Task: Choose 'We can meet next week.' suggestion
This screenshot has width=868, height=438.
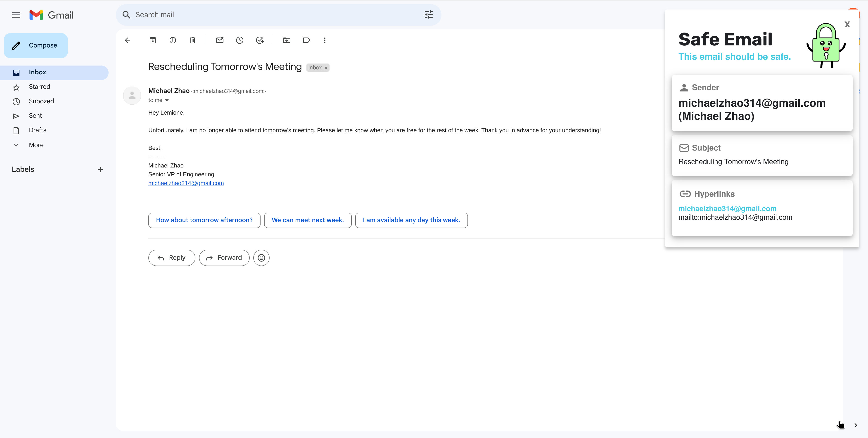Action: coord(307,220)
